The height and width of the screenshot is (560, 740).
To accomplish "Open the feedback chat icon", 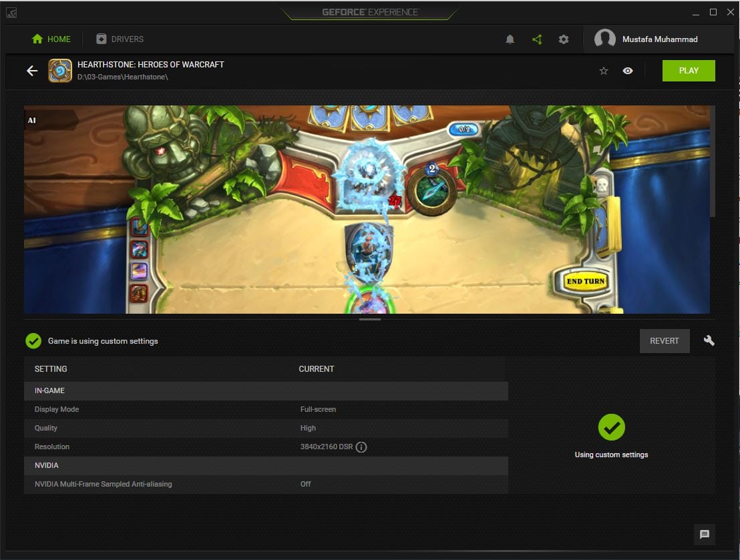I will tap(705, 535).
